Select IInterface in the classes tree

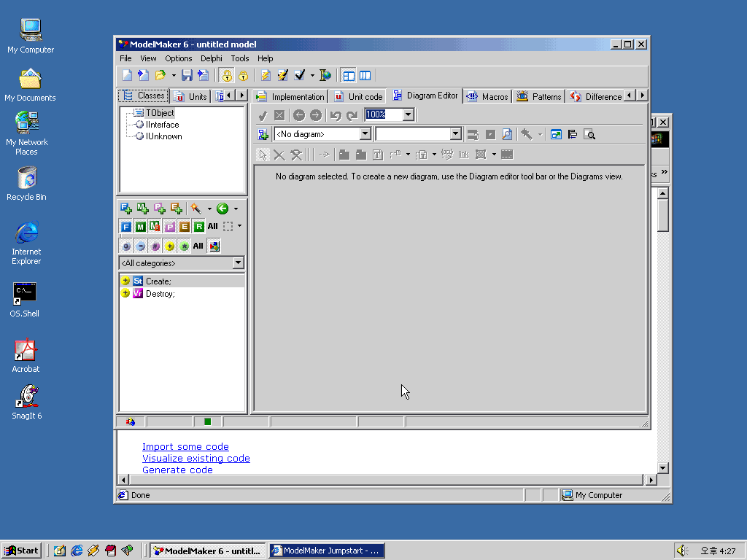click(x=162, y=125)
